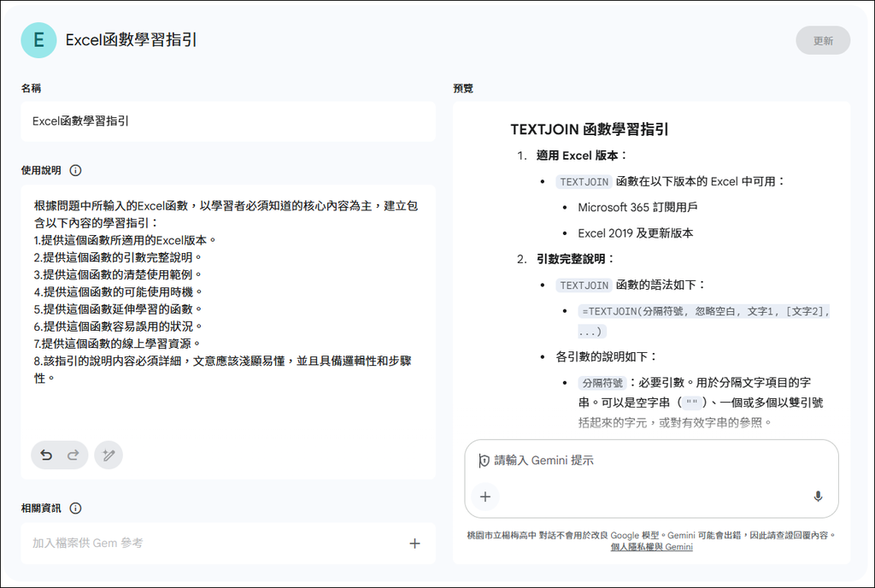Click preview text 各引數的說明如下
875x588 pixels.
tap(607, 356)
